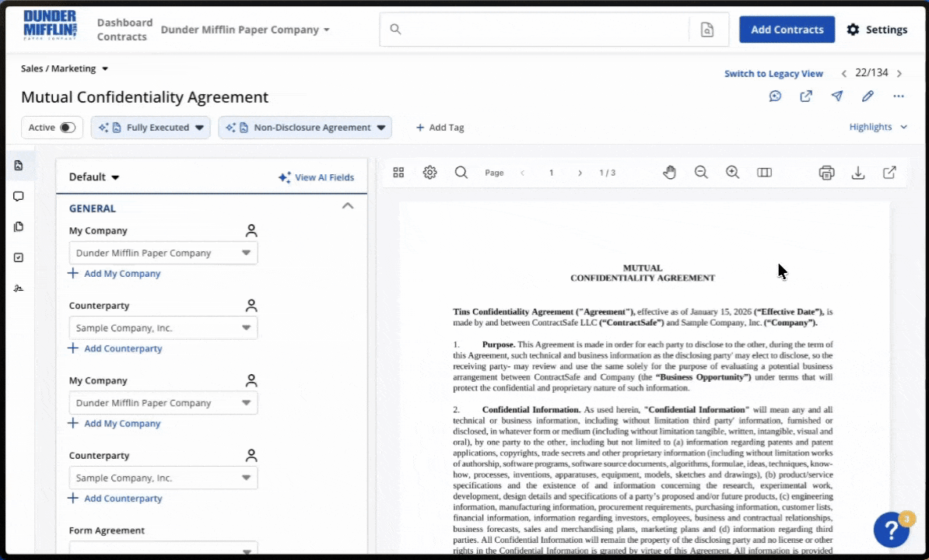929x560 pixels.
Task: Go to the next document page
Action: click(580, 173)
